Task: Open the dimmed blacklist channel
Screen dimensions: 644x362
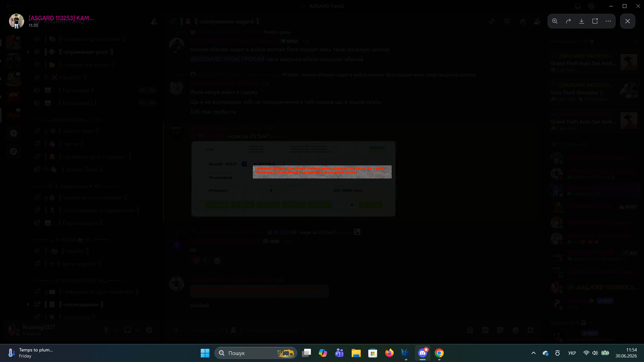Action: [x=94, y=77]
